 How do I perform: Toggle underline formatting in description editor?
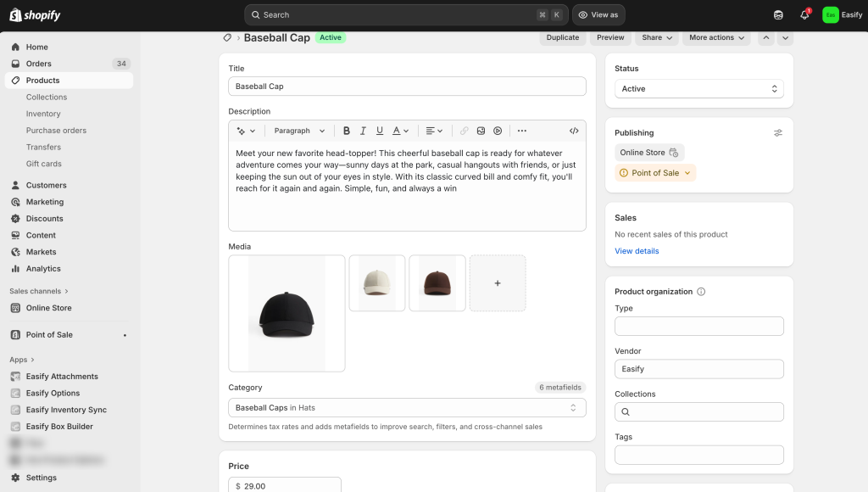click(x=380, y=131)
